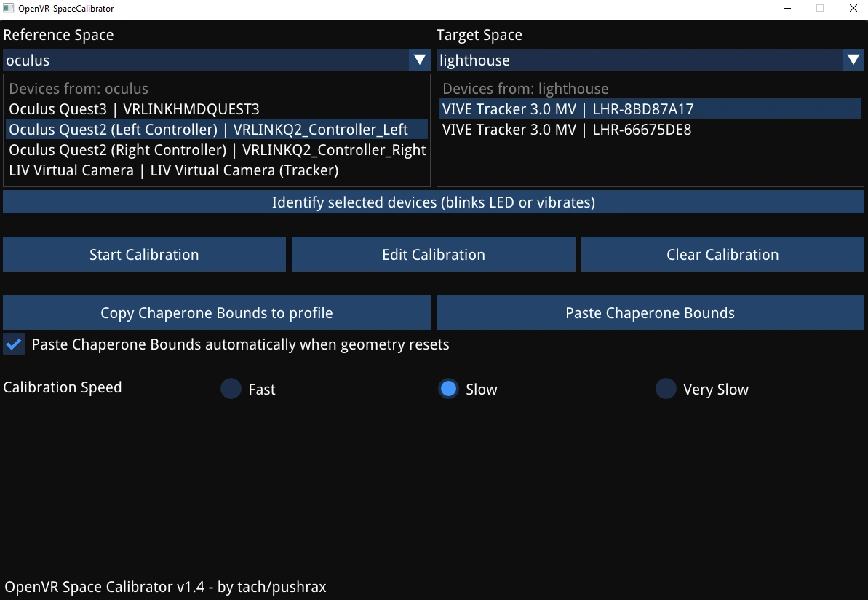This screenshot has height=600, width=868.
Task: Select Oculus Quest3 VRLINKHMDQUEST3 device
Action: [x=216, y=109]
